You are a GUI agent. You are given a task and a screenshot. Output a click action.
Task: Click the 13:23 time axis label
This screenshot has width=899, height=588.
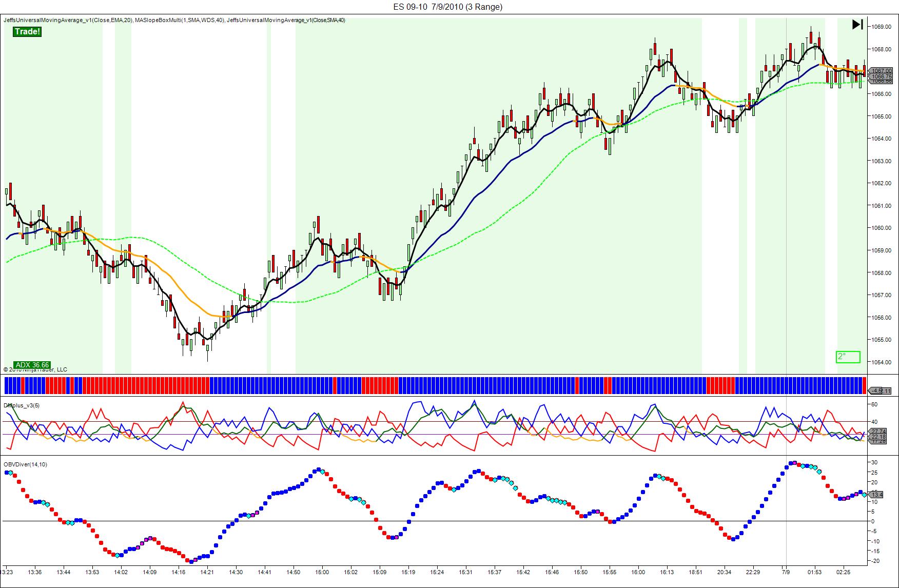(x=7, y=572)
